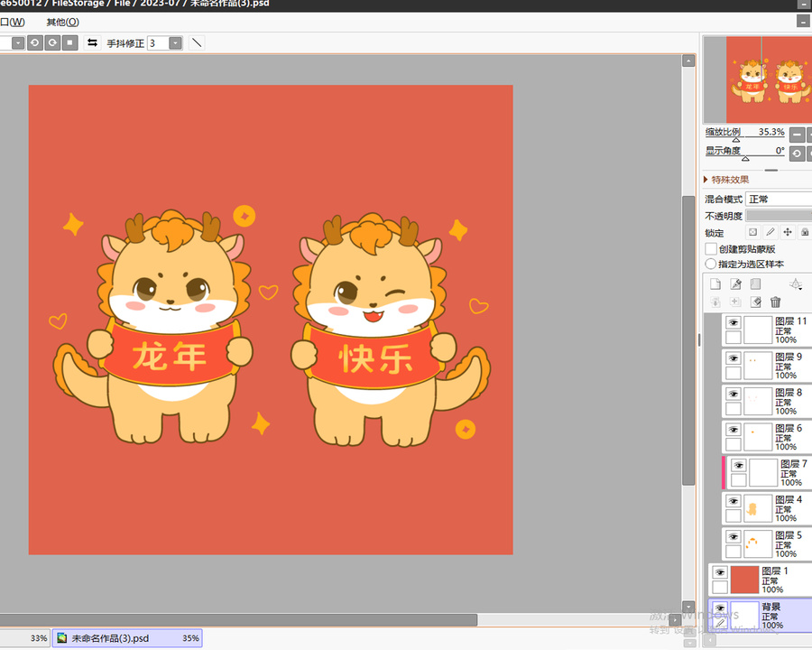Rotate the canvas view clockwise
This screenshot has width=812, height=650.
pyautogui.click(x=52, y=42)
